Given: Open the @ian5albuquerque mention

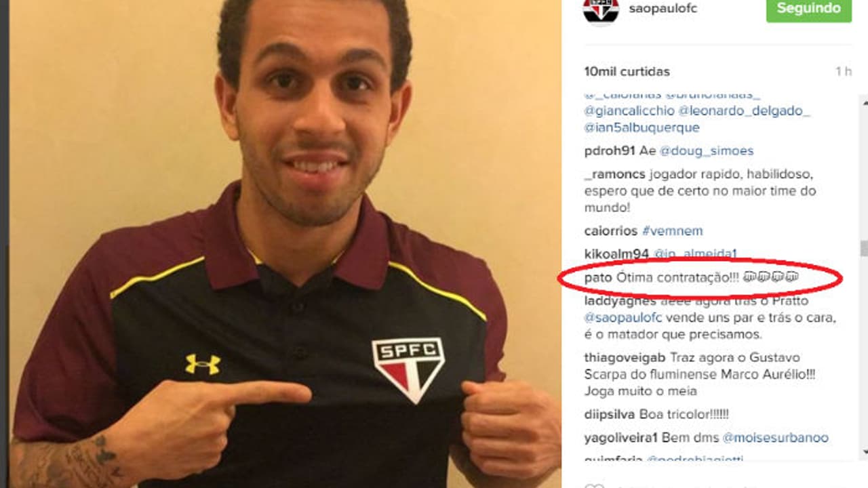Looking at the screenshot, I should (x=642, y=127).
